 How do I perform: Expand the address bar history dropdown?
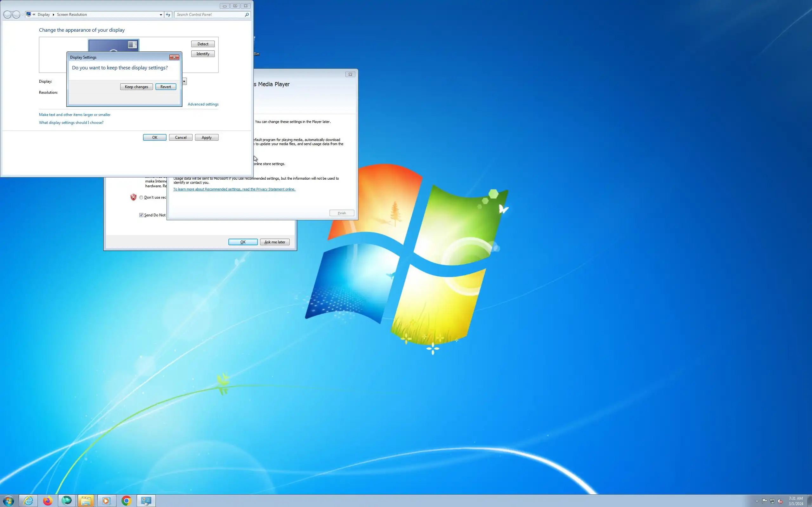coord(161,15)
